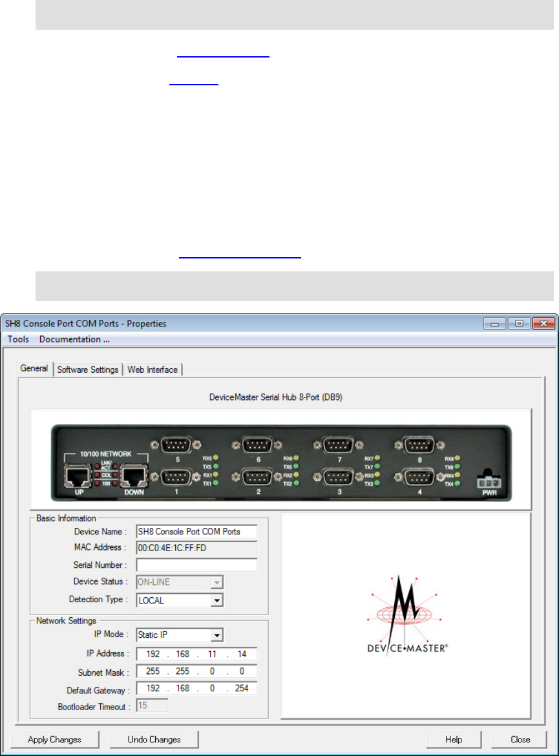Click the Apply Changes button
Viewport: 559px width, 756px height.
click(x=54, y=739)
